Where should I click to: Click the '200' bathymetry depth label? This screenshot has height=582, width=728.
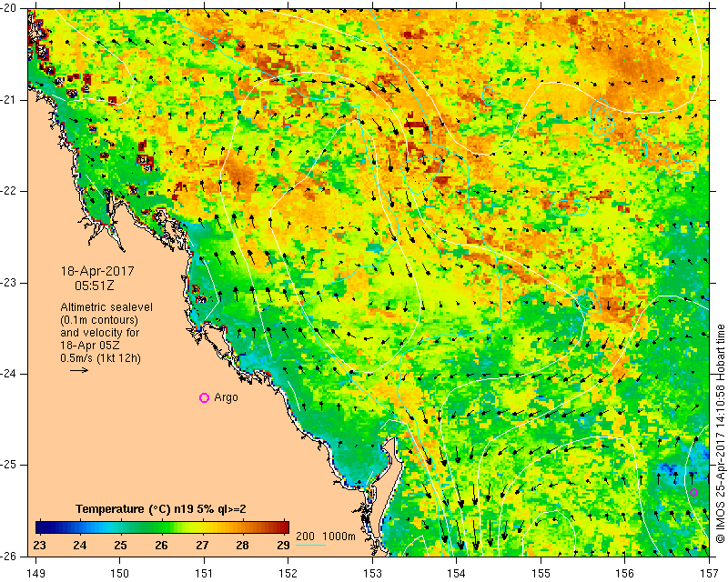point(305,537)
